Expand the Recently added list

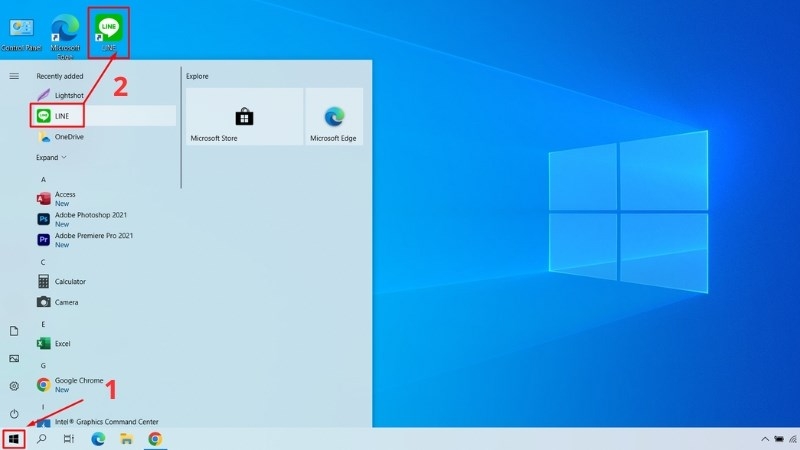coord(52,157)
